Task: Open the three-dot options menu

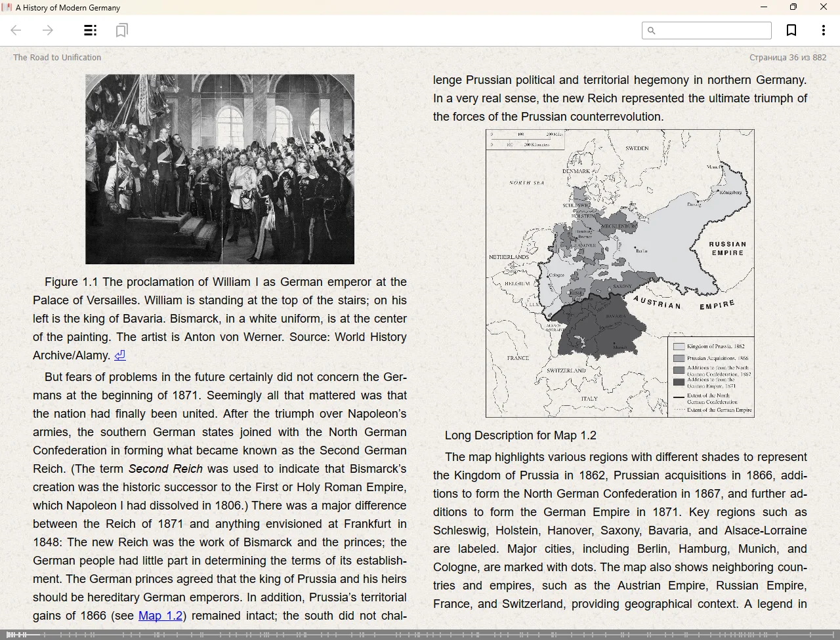Action: pyautogui.click(x=823, y=30)
